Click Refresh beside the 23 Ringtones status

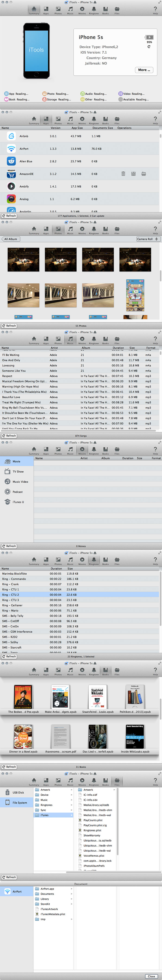coord(9,656)
